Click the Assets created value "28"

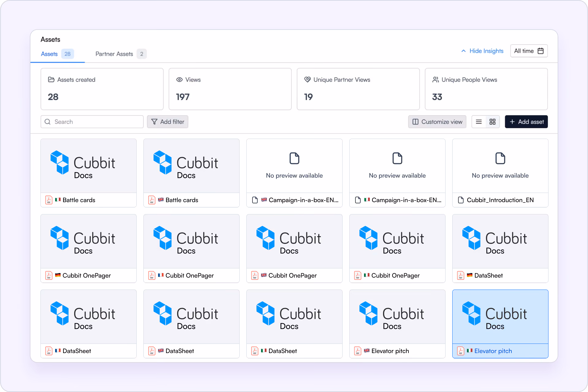pyautogui.click(x=53, y=97)
